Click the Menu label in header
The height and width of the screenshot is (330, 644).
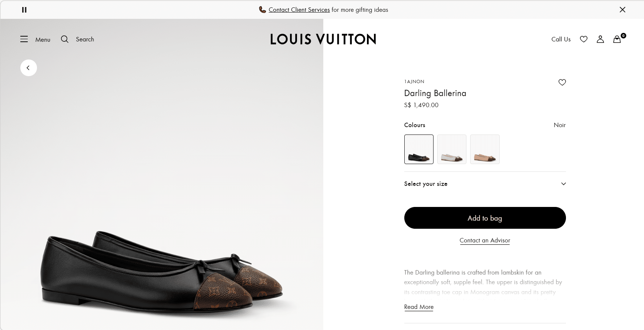(43, 40)
